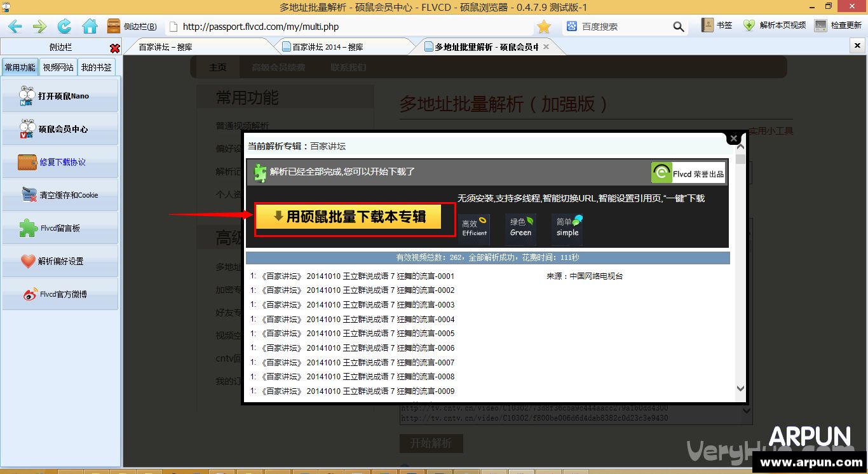
Task: Click popup scrollbar down arrow
Action: coord(740,388)
